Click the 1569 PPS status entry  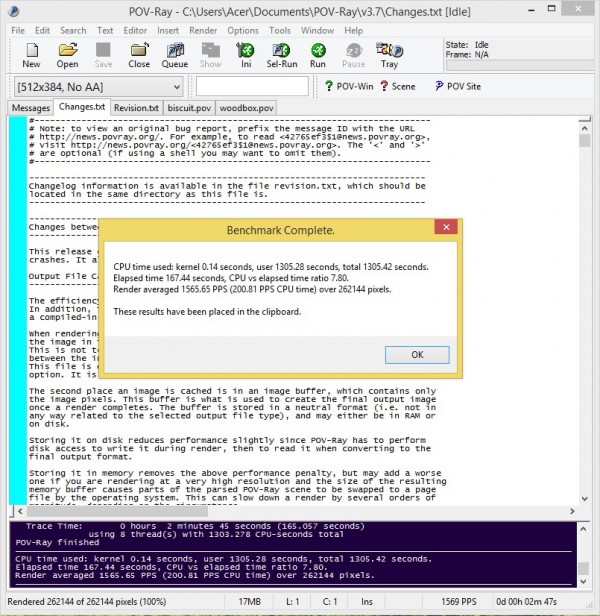point(458,601)
